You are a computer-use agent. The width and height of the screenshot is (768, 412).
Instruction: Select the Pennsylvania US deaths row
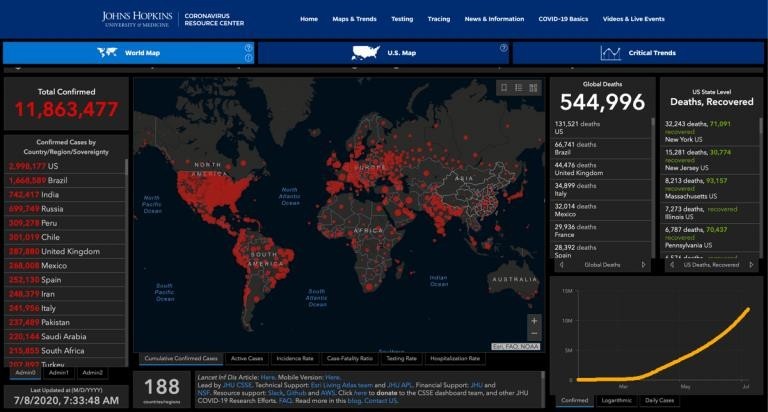710,237
